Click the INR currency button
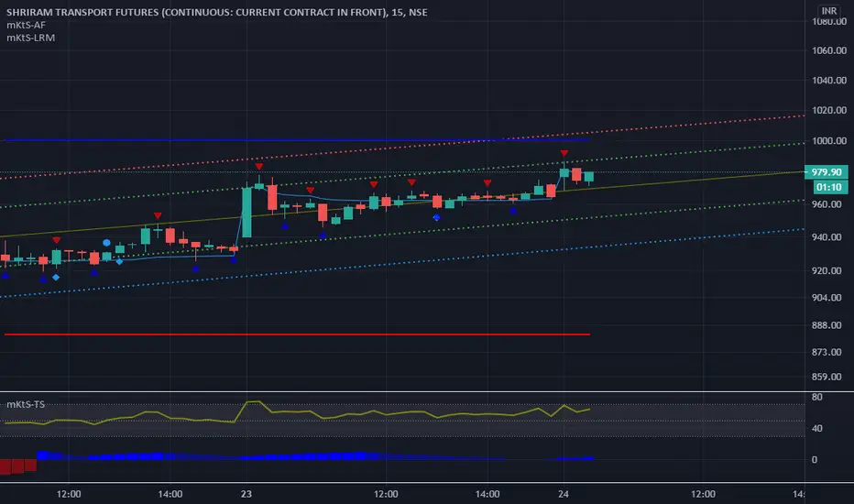 [x=829, y=11]
